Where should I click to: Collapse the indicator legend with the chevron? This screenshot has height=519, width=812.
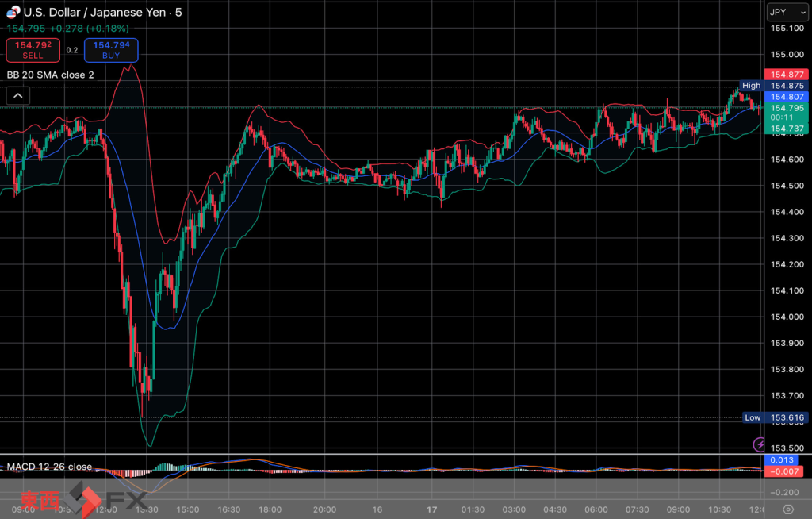click(x=17, y=96)
